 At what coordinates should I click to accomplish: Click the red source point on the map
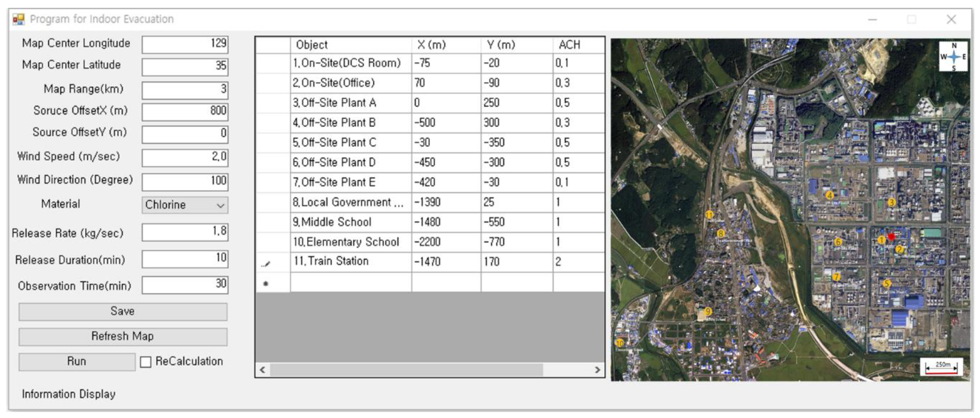[891, 237]
